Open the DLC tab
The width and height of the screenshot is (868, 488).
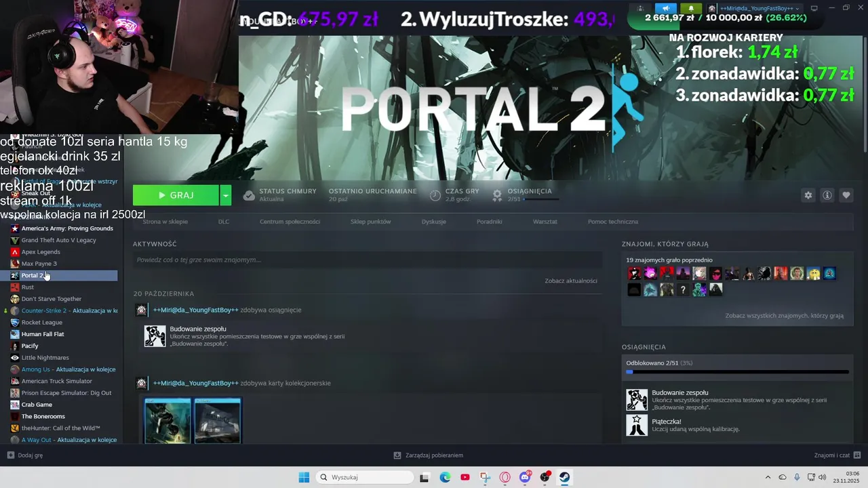(x=224, y=222)
